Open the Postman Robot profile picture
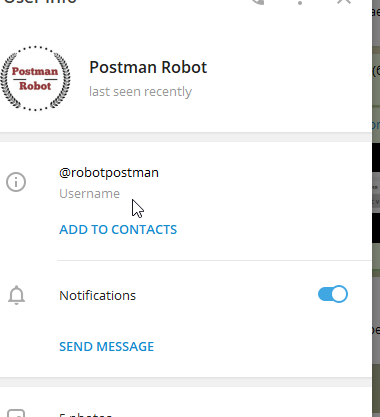The height and width of the screenshot is (417, 380). point(35,79)
